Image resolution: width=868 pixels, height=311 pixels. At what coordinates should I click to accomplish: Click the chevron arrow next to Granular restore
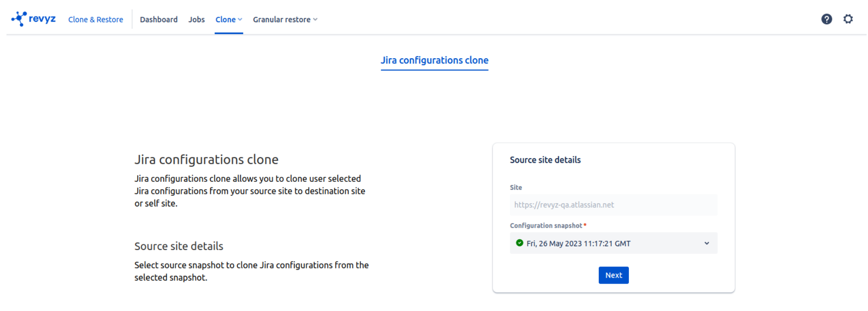pos(315,19)
